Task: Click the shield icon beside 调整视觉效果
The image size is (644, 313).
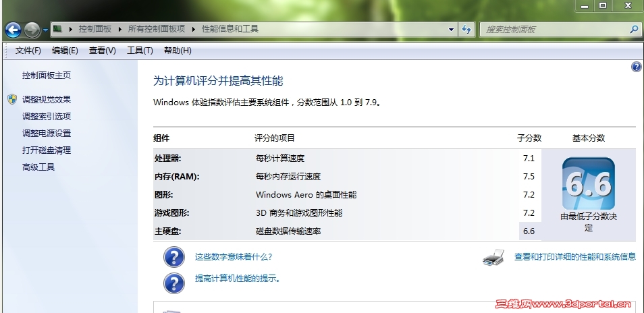Action: (12, 99)
